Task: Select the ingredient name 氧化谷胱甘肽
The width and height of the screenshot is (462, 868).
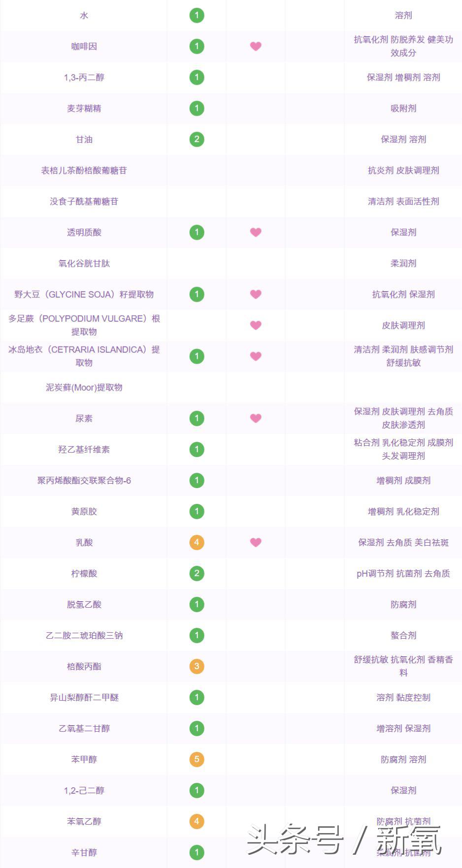Action: [x=84, y=263]
